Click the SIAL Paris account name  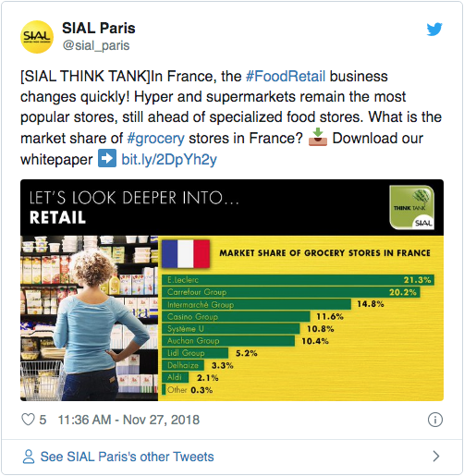point(99,28)
